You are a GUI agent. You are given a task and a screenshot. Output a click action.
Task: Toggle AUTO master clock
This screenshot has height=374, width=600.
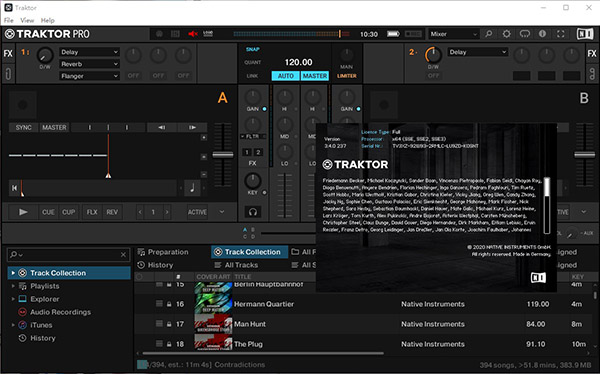point(285,76)
